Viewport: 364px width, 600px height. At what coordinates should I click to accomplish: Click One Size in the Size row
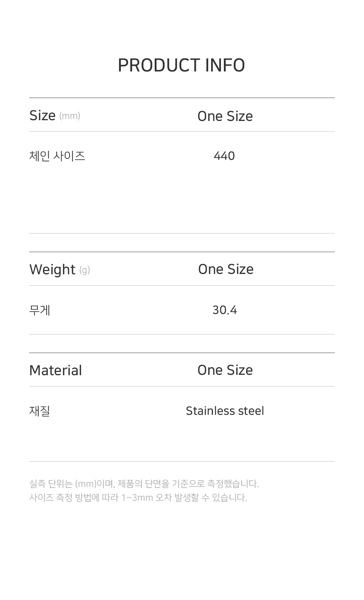click(225, 116)
